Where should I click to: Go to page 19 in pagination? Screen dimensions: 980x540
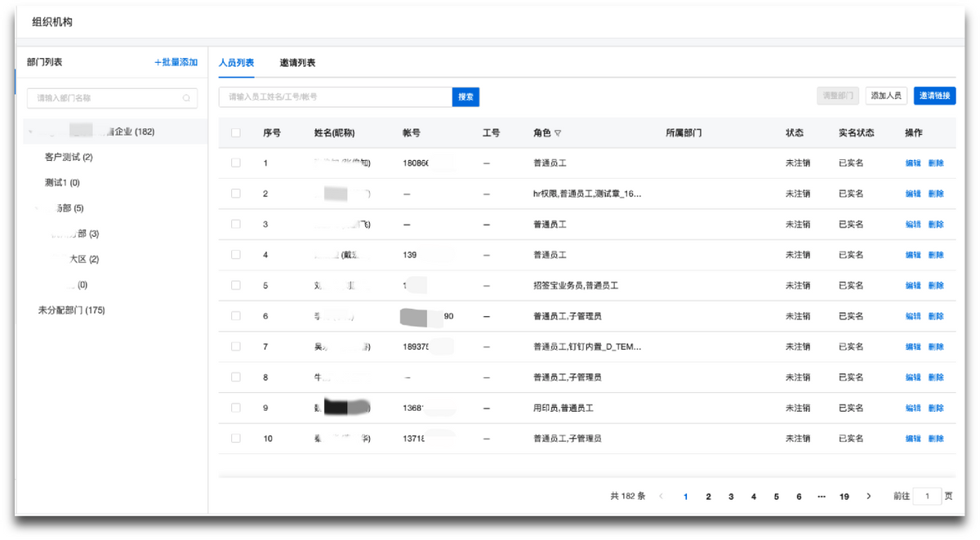tap(844, 497)
